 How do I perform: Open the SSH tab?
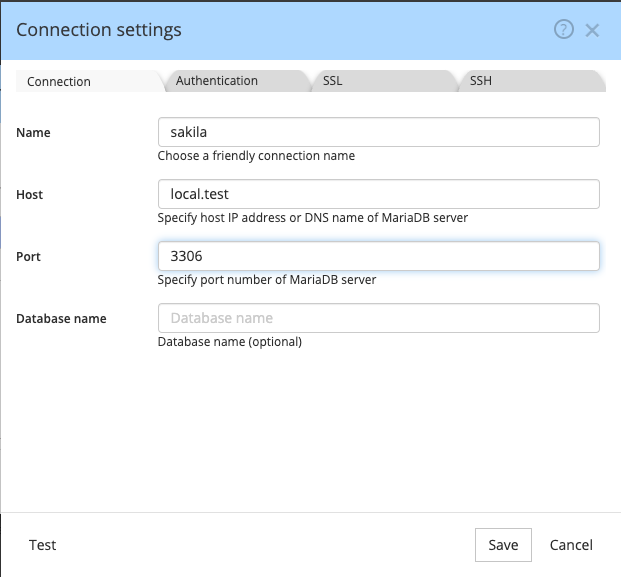pyautogui.click(x=531, y=81)
